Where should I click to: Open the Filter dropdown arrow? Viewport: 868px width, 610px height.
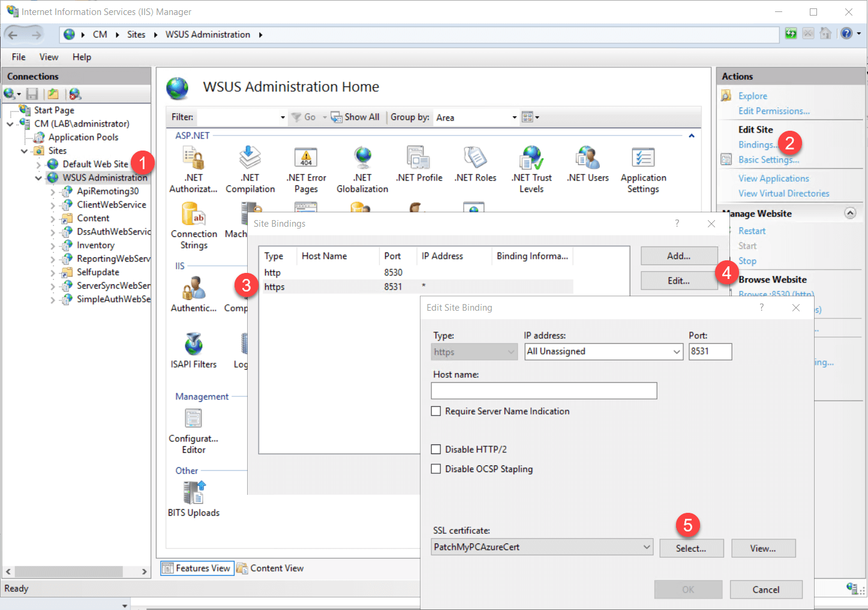pyautogui.click(x=283, y=117)
